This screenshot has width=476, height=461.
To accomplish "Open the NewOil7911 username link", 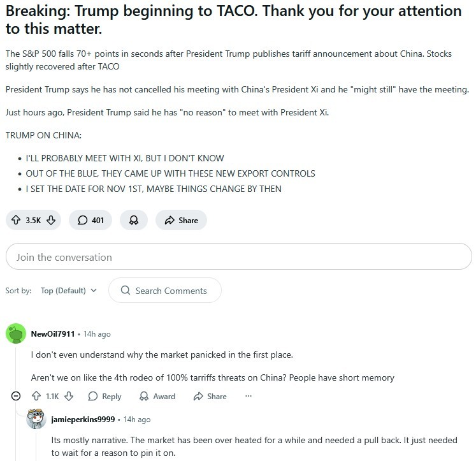I will point(53,333).
